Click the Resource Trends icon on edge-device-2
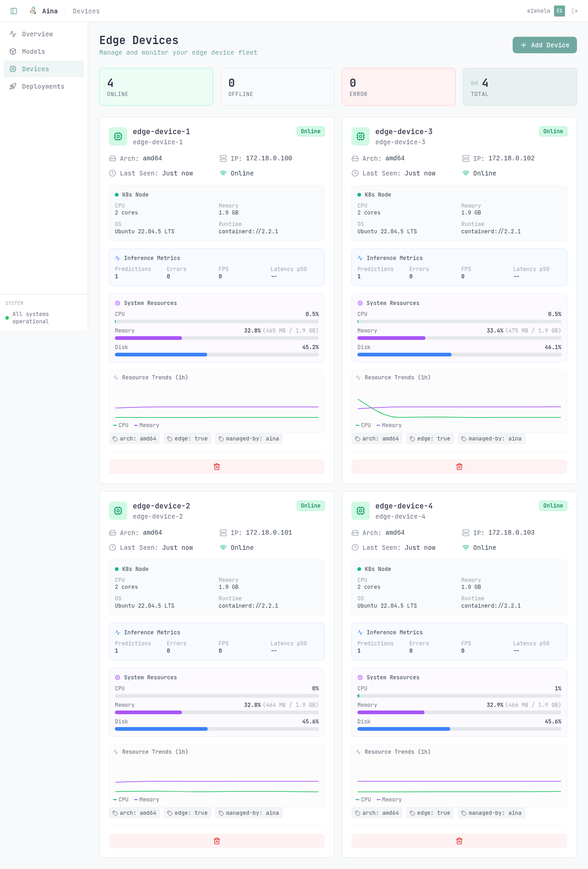This screenshot has height=869, width=588. coord(116,752)
